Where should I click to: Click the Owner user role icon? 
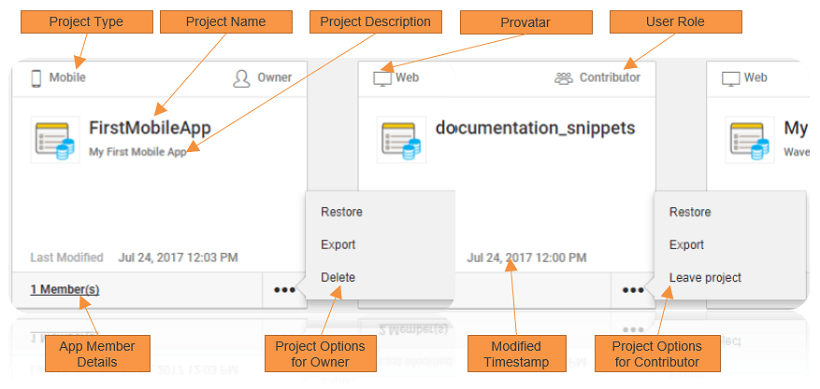pyautogui.click(x=241, y=78)
